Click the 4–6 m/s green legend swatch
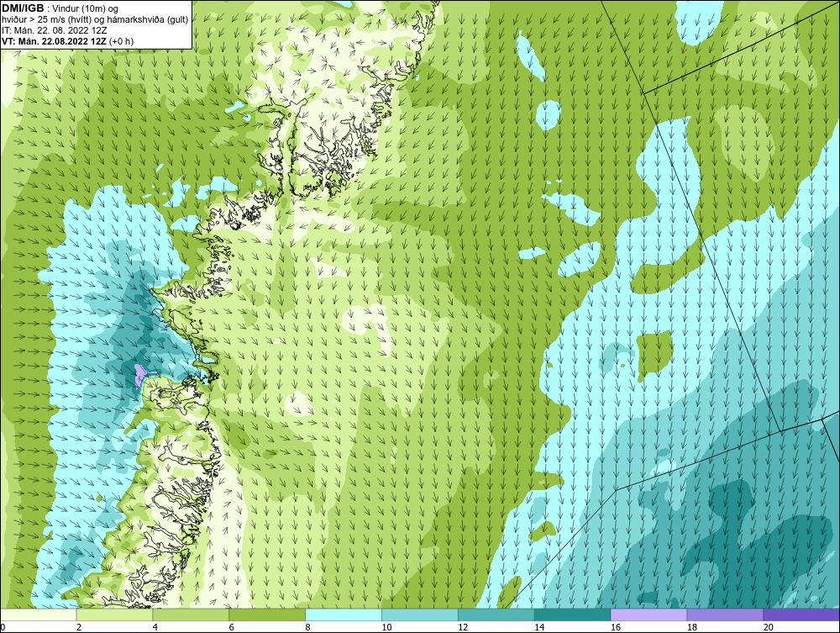 (191, 615)
